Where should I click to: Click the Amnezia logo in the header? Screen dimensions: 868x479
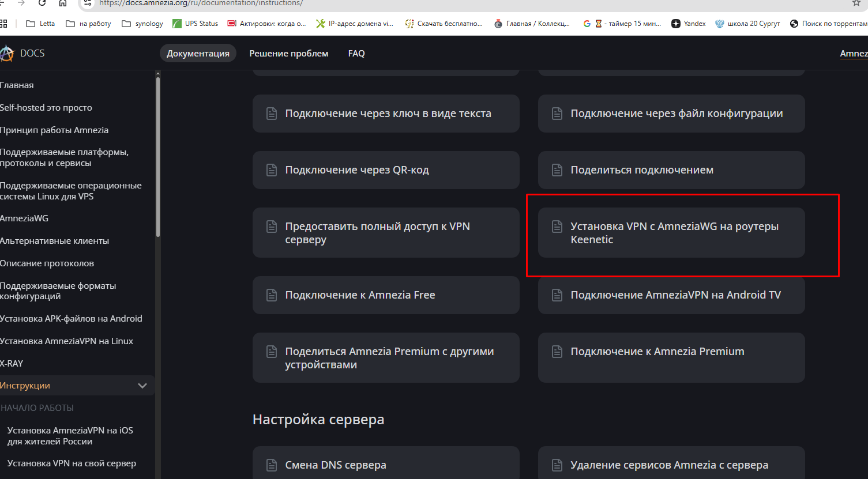tap(7, 53)
